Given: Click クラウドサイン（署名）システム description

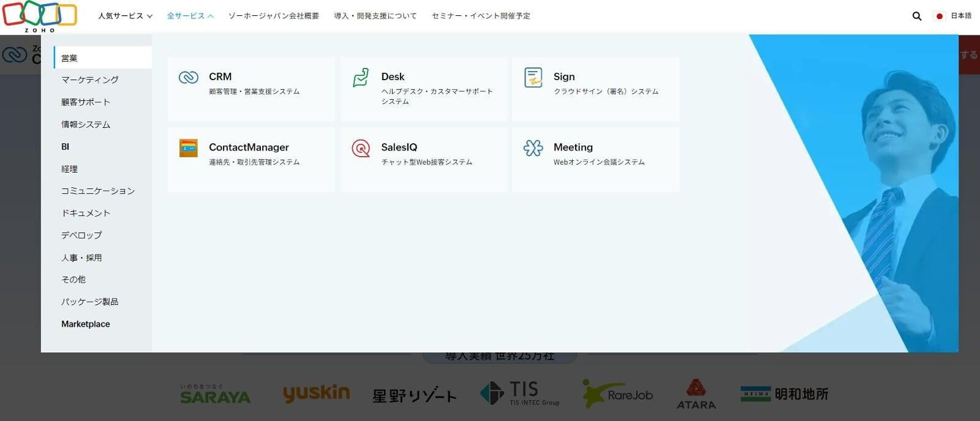Looking at the screenshot, I should pos(606,91).
